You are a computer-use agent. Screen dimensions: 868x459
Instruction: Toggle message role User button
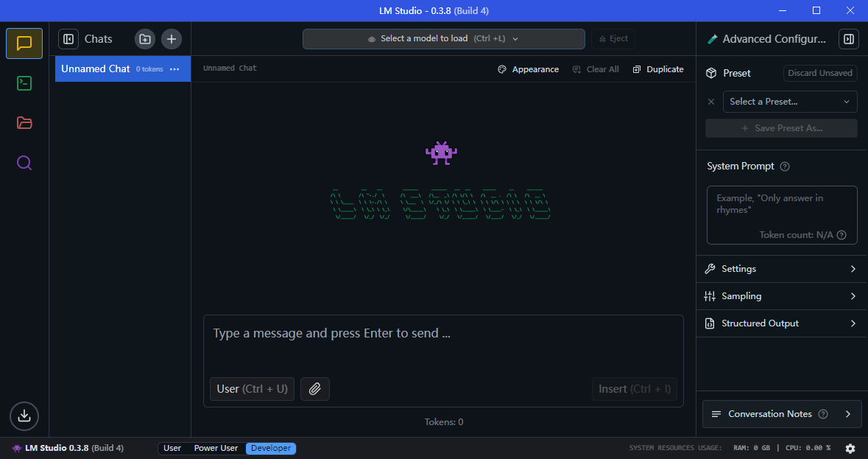point(252,389)
